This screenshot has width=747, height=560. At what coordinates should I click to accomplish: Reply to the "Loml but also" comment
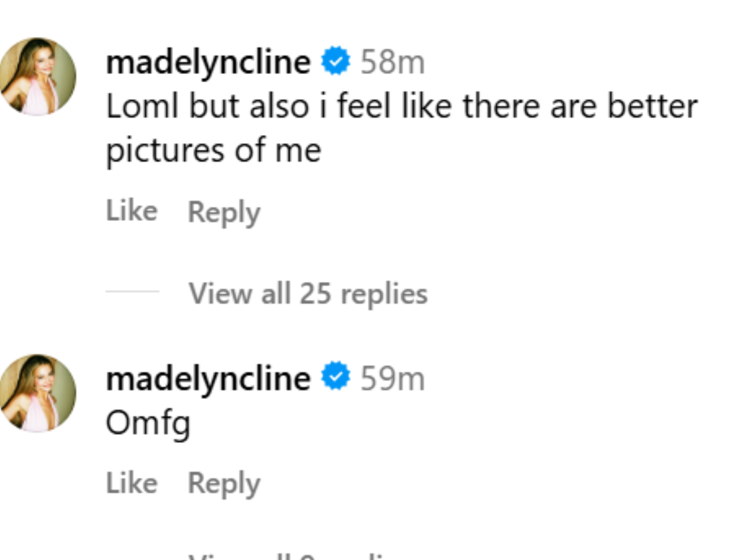(x=224, y=212)
